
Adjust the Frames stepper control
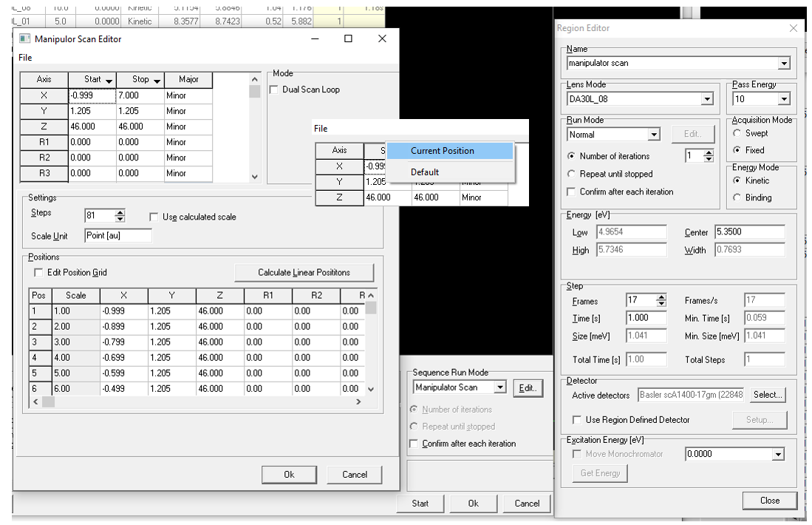point(661,301)
